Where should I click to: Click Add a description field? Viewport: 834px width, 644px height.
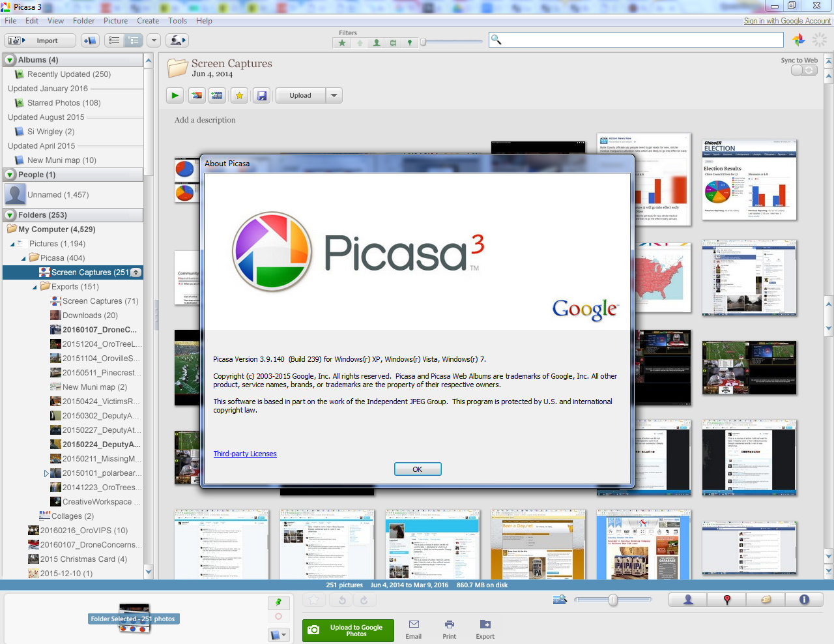pos(205,120)
